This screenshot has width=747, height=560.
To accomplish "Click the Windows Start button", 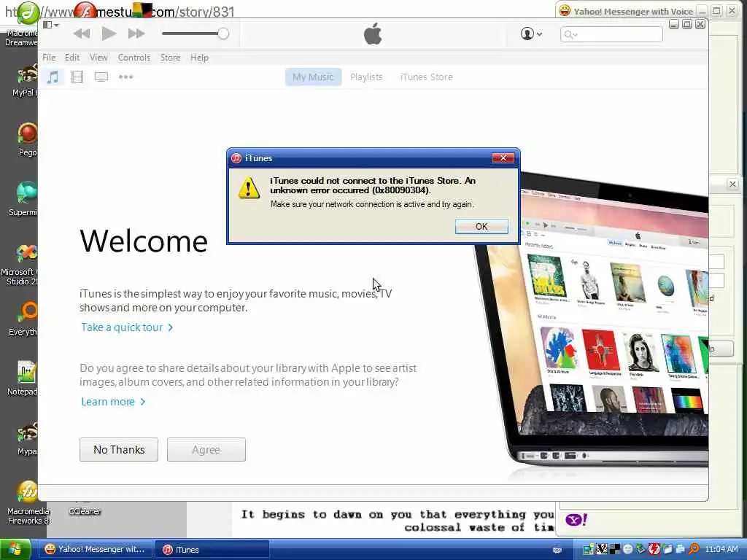I will pyautogui.click(x=15, y=550).
